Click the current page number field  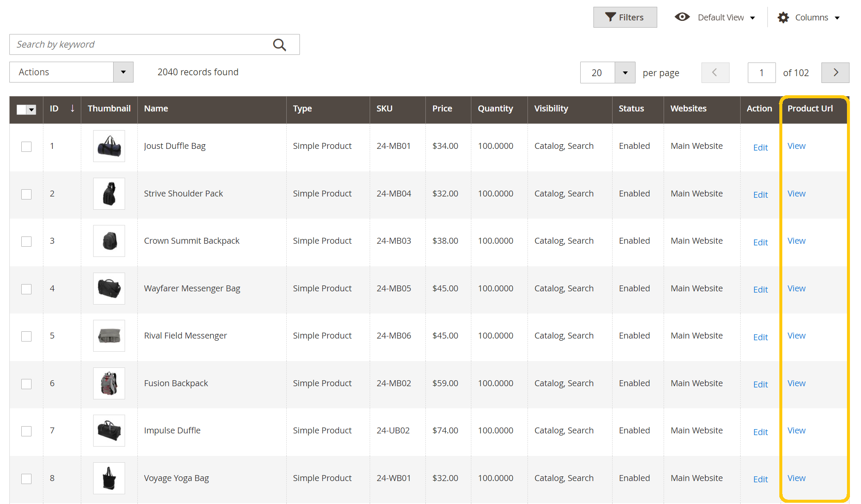point(761,73)
